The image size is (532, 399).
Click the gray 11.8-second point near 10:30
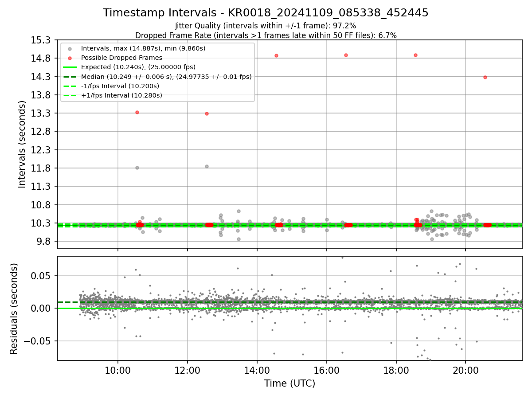pyautogui.click(x=137, y=168)
